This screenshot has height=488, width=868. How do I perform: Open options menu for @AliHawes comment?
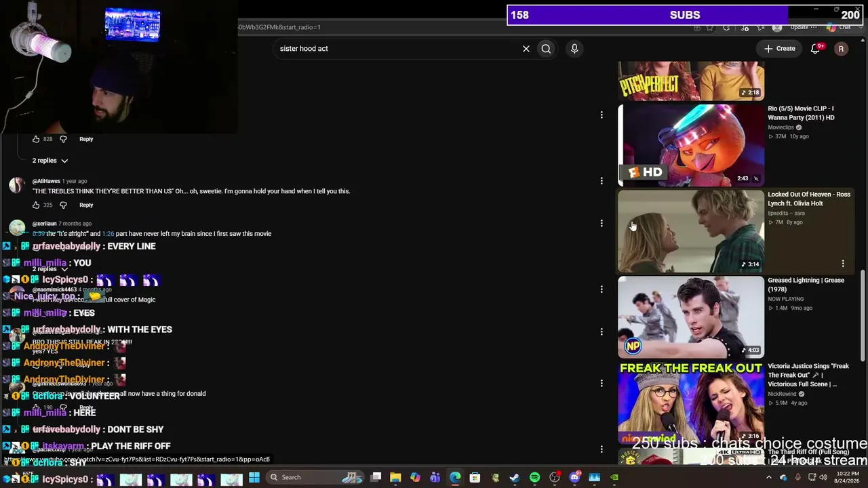(x=601, y=181)
